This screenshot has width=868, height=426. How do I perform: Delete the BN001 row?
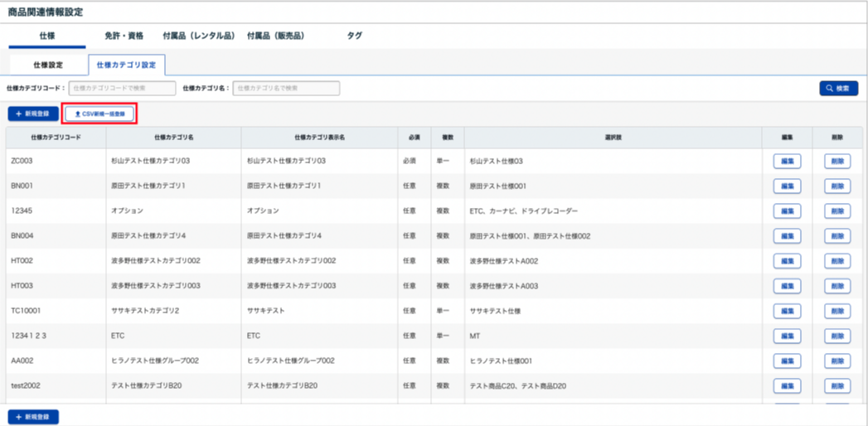click(x=837, y=186)
